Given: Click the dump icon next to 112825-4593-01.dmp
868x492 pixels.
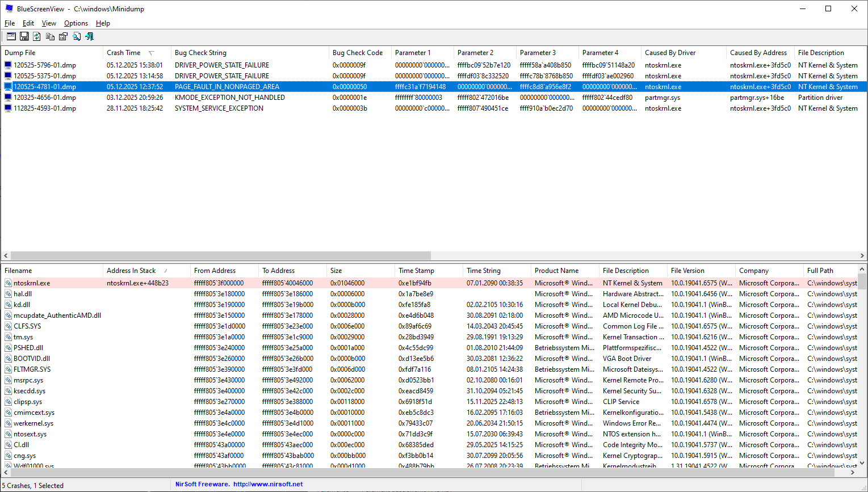Looking at the screenshot, I should click(8, 108).
